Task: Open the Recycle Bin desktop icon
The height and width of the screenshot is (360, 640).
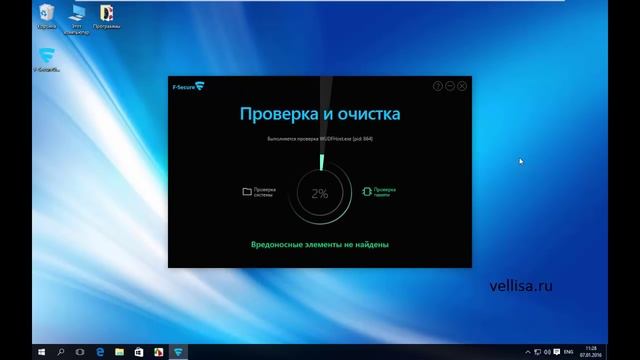Action: click(x=47, y=16)
